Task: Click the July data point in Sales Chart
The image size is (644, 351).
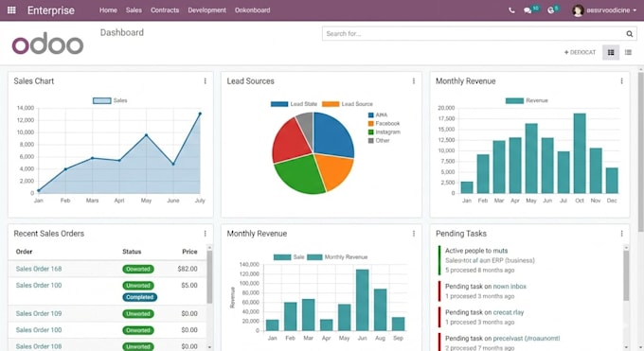Action: click(x=200, y=114)
